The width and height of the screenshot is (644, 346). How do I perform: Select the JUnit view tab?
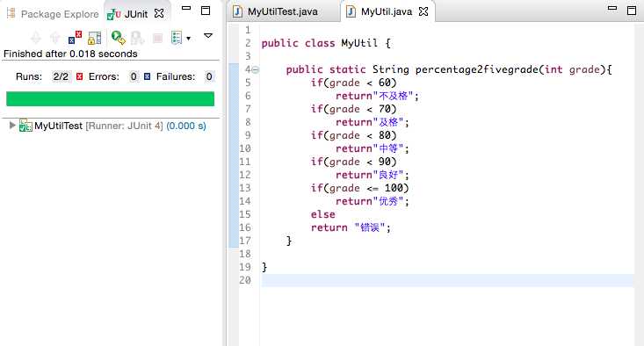[x=135, y=14]
